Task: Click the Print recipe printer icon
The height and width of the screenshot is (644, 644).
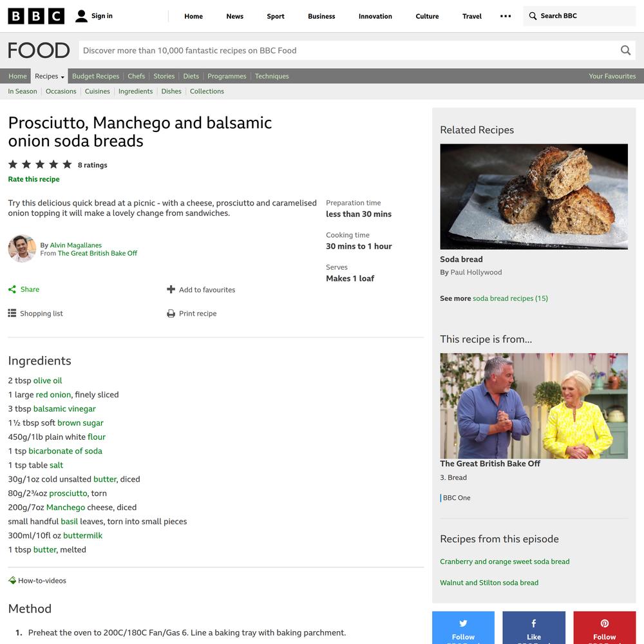Action: (171, 314)
